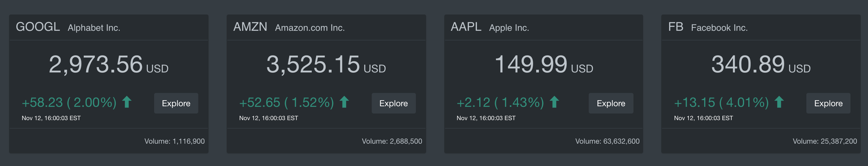Select the AMZN ticker heading
Screen dimensions: 868x166
[250, 27]
